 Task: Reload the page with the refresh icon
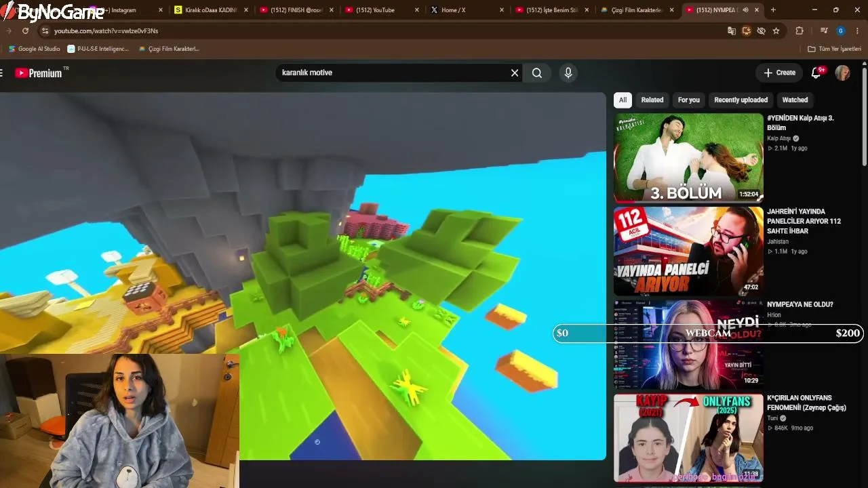point(25,30)
